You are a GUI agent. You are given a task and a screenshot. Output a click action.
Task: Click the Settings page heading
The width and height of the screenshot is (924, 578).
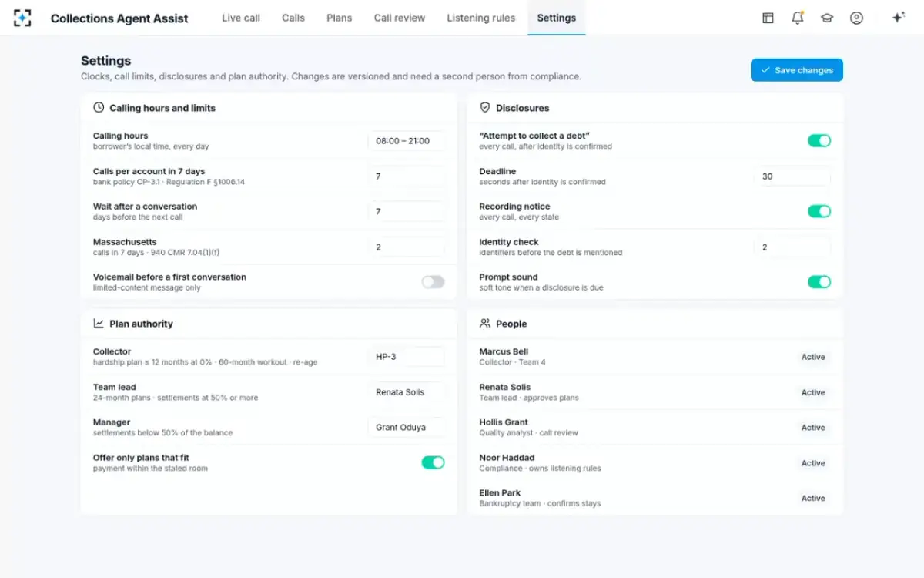(106, 61)
